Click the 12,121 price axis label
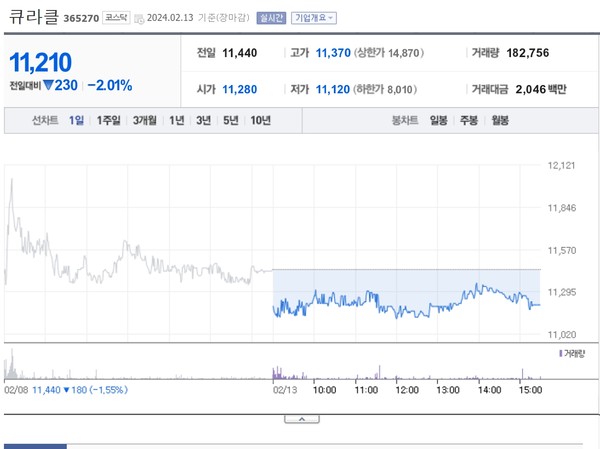This screenshot has width=600, height=449. pyautogui.click(x=561, y=165)
